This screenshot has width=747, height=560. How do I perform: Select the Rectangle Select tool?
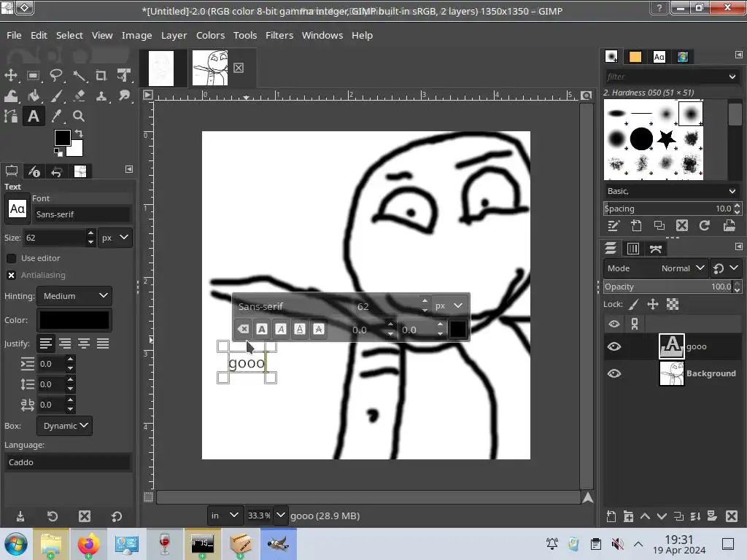(33, 75)
